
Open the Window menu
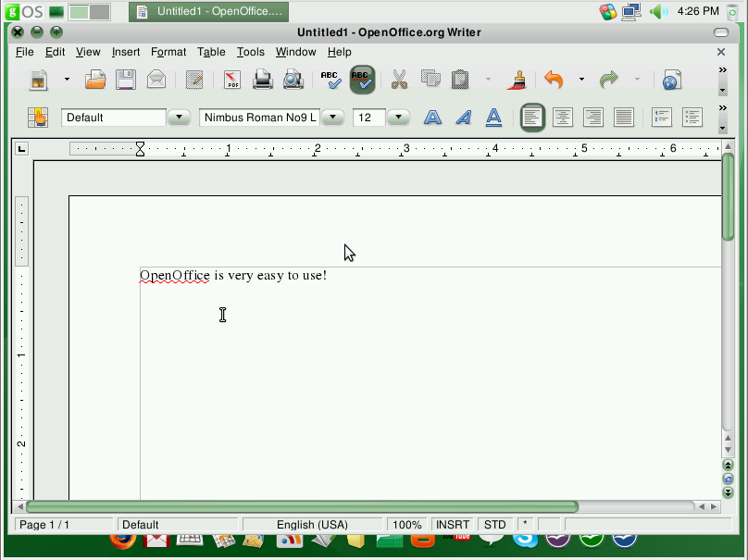point(295,52)
